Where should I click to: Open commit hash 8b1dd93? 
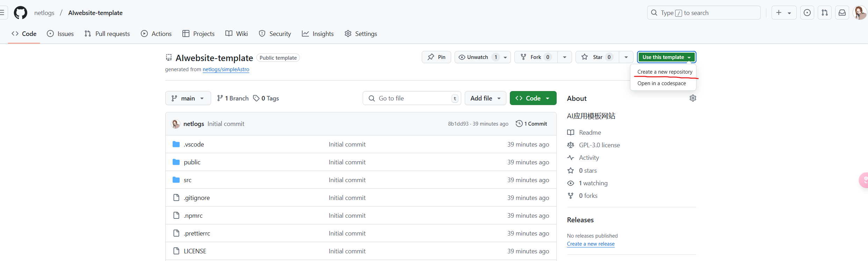pyautogui.click(x=458, y=124)
